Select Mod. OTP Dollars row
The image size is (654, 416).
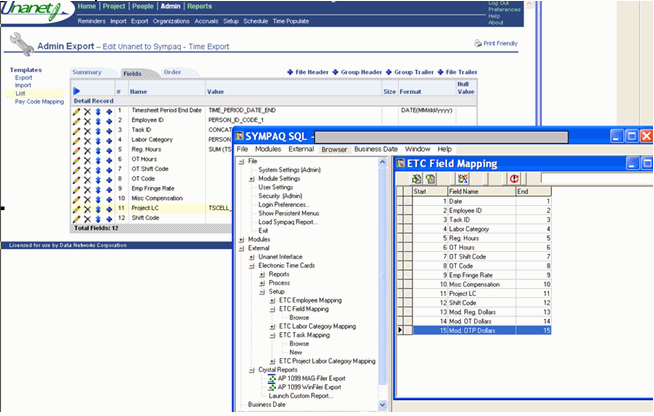click(x=482, y=330)
